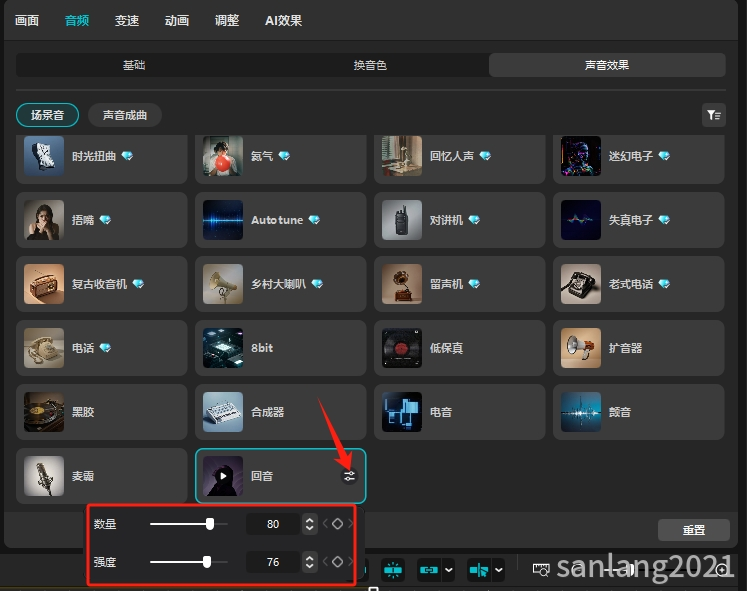Select the 捂嘴 effect card
This screenshot has height=591, width=747.
(101, 220)
